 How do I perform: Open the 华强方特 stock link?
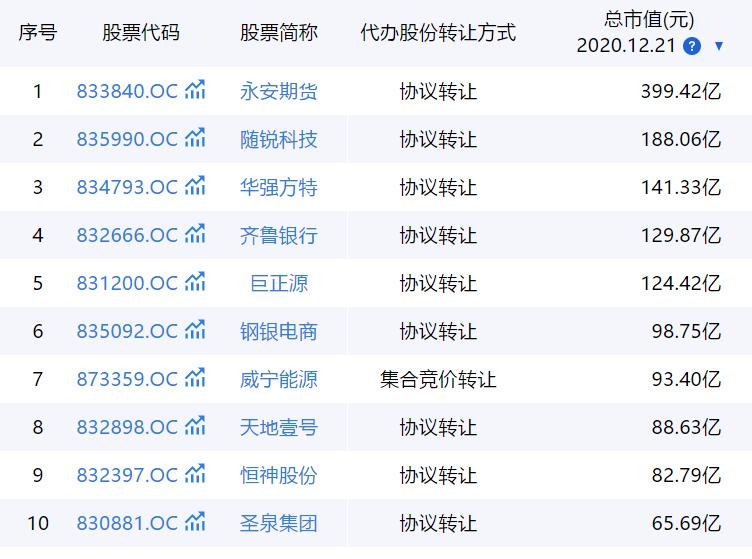[x=279, y=187]
